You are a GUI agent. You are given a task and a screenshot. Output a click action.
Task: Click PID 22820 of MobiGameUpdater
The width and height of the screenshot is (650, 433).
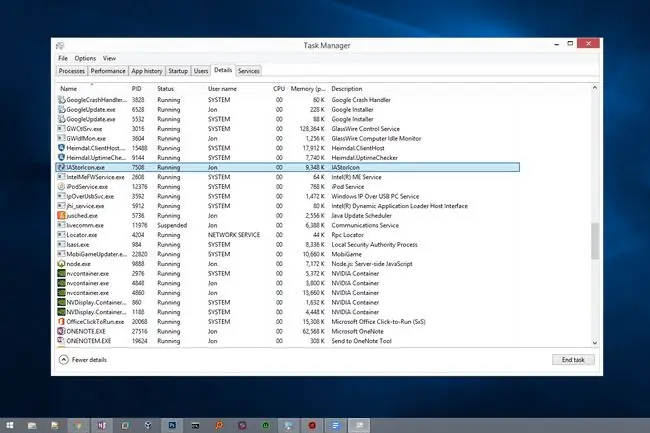point(140,254)
